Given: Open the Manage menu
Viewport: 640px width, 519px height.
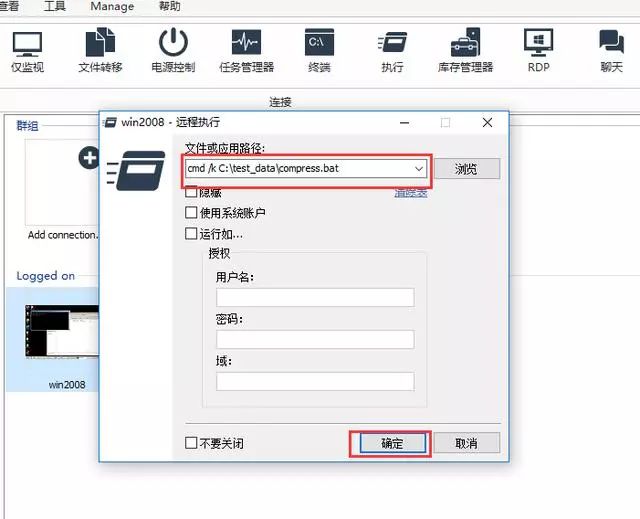Looking at the screenshot, I should pyautogui.click(x=112, y=6).
